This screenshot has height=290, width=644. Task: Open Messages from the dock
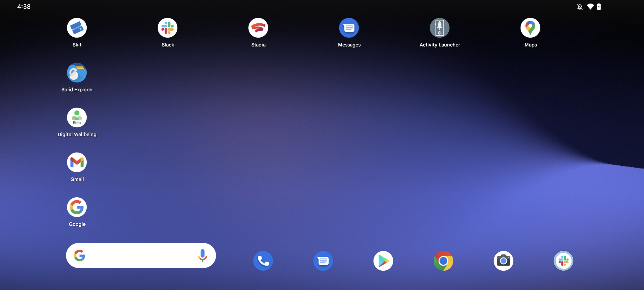[323, 260]
